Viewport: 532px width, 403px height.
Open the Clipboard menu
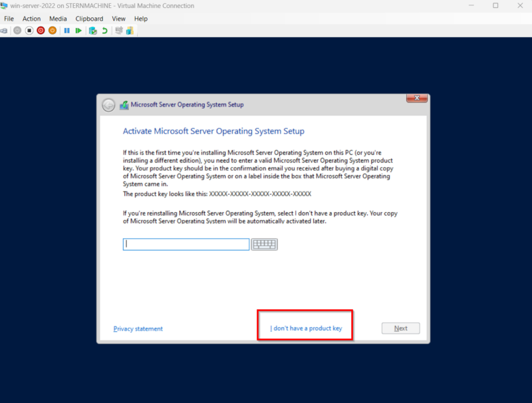tap(89, 19)
